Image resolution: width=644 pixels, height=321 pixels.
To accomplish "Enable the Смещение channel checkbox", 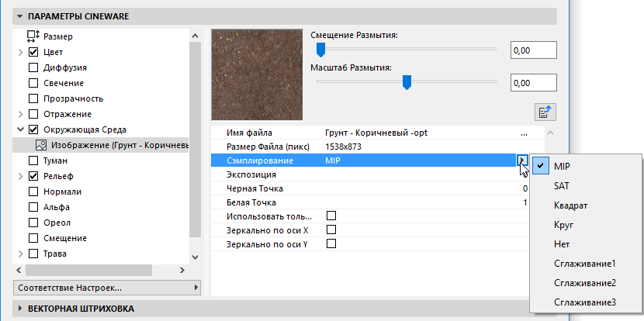I will [33, 238].
